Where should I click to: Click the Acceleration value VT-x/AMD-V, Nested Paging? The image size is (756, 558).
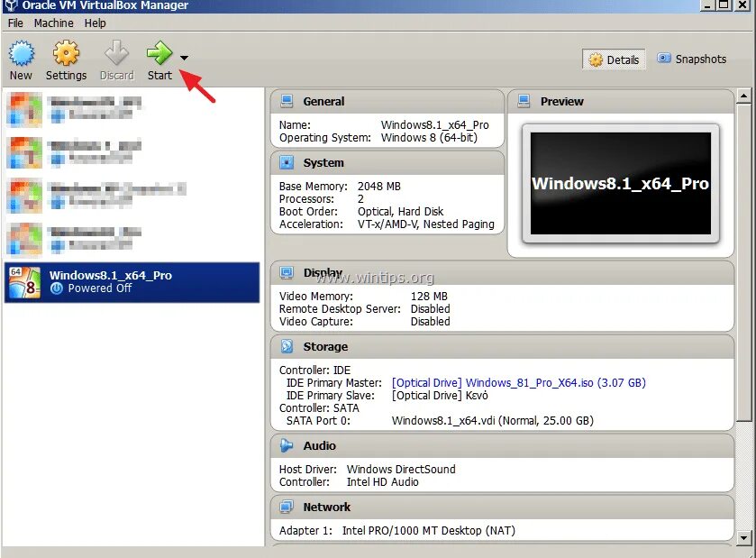point(425,224)
